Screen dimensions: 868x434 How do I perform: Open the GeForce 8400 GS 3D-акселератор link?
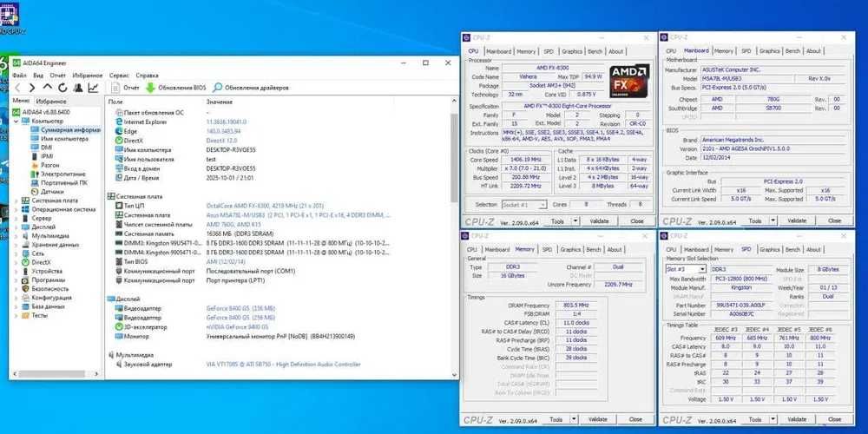pos(237,327)
